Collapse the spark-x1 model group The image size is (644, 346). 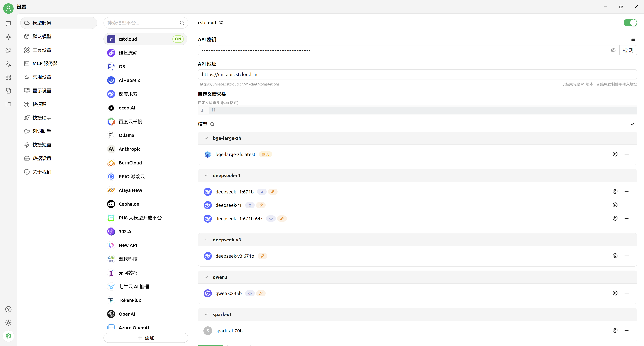point(206,314)
